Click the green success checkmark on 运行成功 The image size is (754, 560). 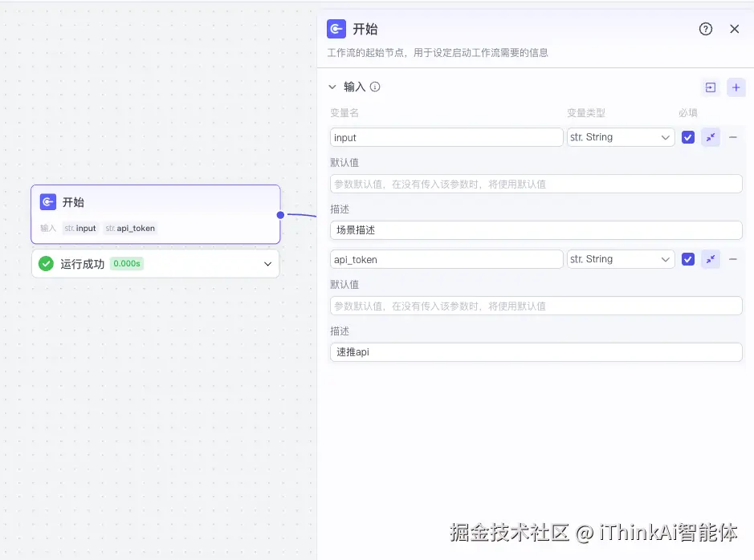tap(46, 263)
